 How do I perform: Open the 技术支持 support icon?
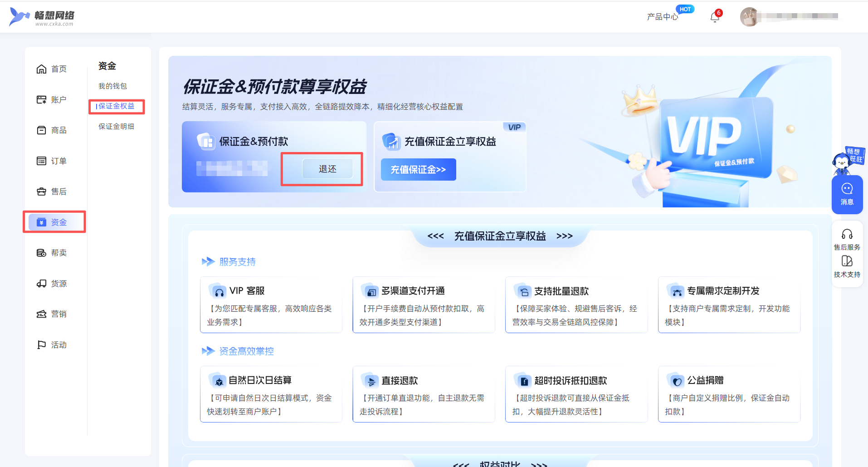(847, 261)
